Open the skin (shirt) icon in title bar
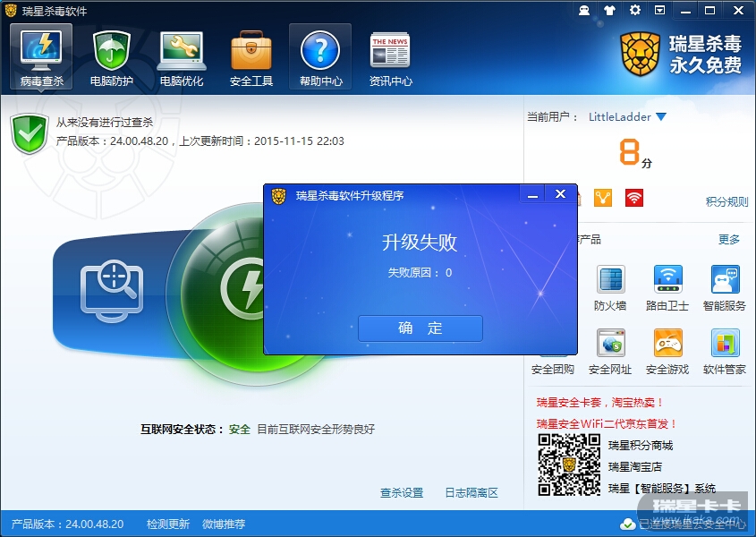 tap(609, 10)
